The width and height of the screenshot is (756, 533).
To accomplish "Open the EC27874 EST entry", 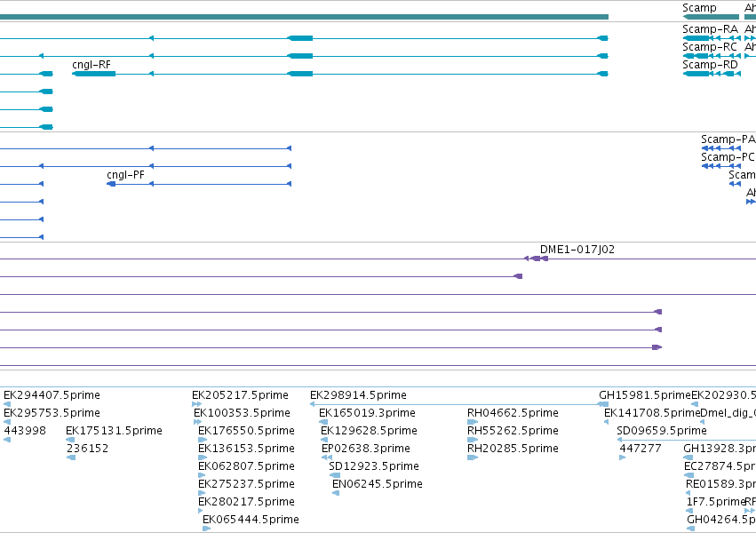I will pos(720,466).
